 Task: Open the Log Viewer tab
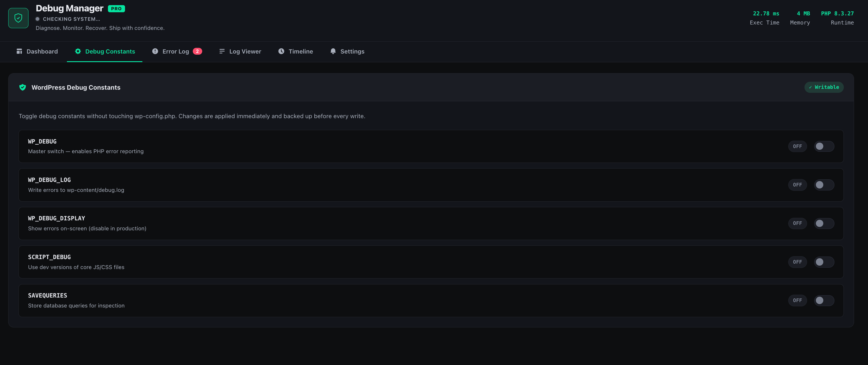(240, 52)
